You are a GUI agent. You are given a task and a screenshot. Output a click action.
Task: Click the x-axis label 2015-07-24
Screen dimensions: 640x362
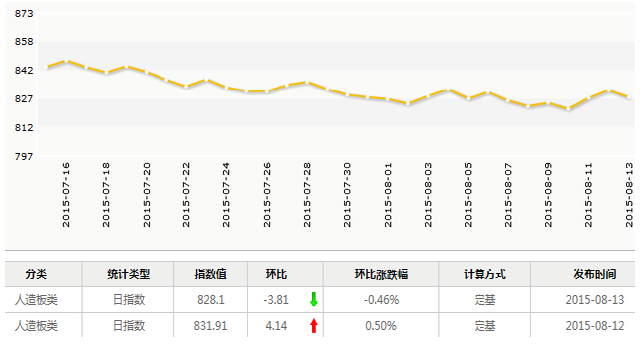tap(226, 195)
